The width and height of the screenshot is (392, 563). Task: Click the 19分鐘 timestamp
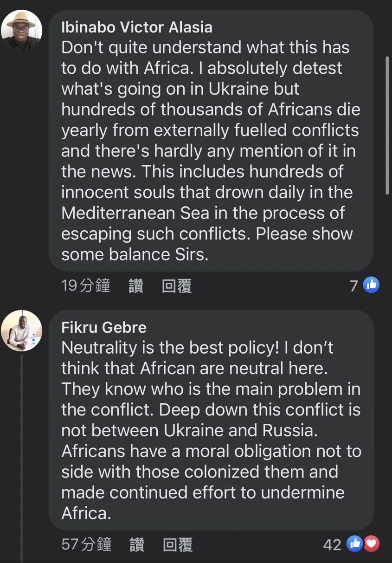(86, 285)
